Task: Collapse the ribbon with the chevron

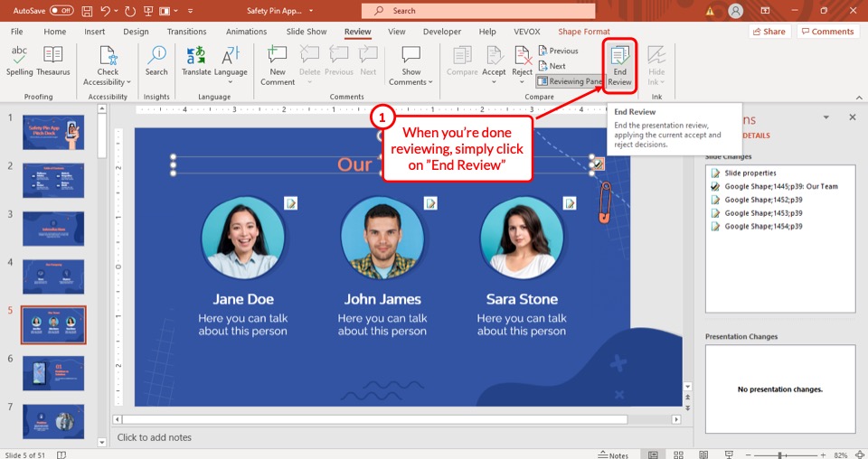Action: pos(859,98)
